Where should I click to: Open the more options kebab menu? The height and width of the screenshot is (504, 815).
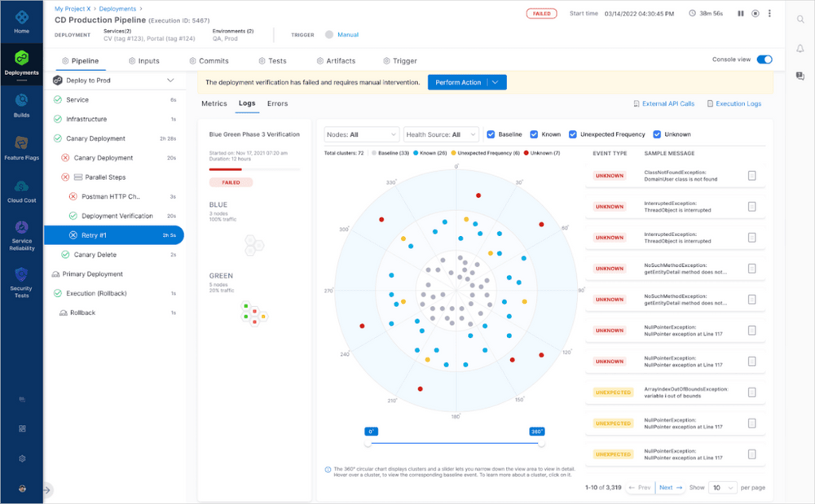point(770,14)
